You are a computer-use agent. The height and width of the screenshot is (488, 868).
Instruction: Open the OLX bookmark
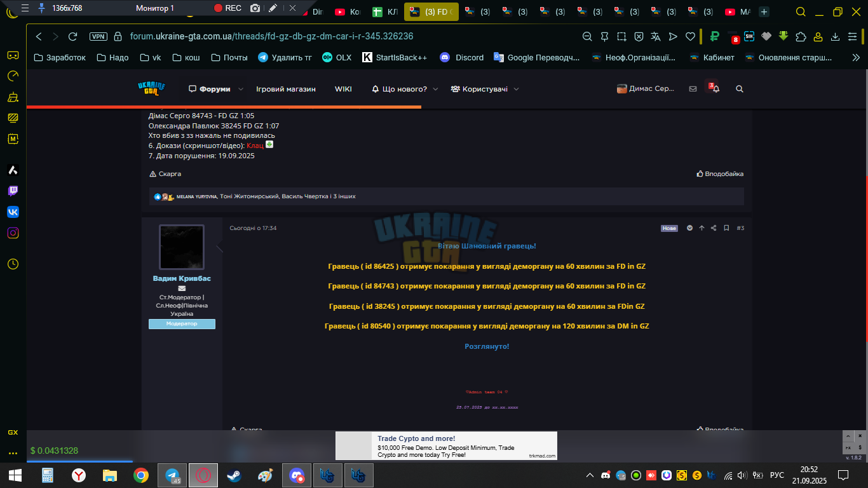tap(337, 57)
